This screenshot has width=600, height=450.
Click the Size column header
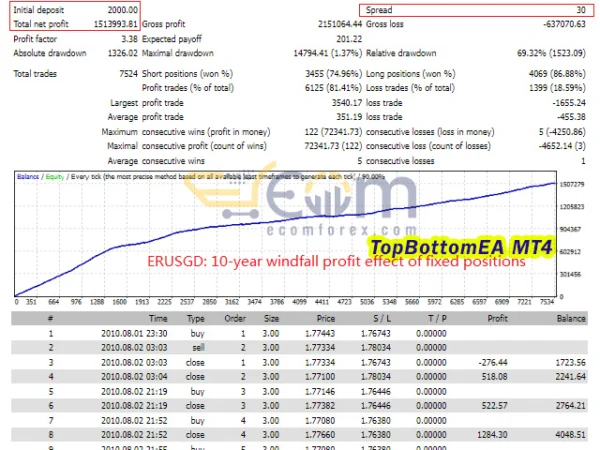(271, 318)
